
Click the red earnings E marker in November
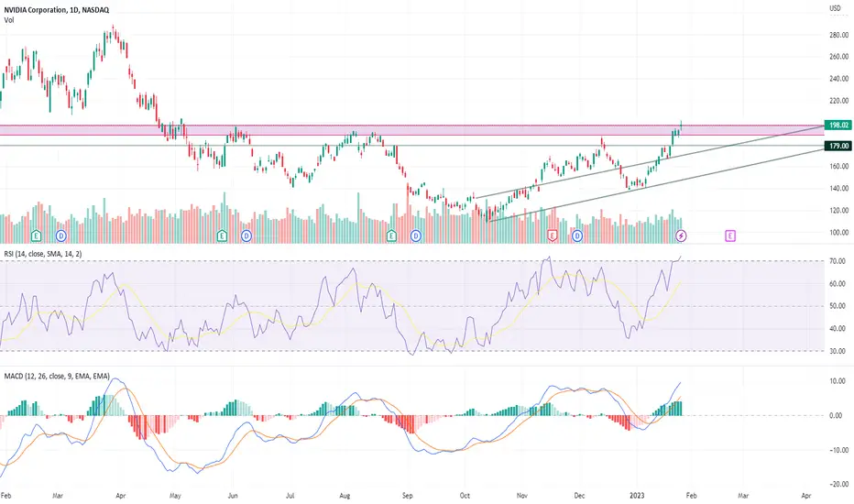(553, 236)
